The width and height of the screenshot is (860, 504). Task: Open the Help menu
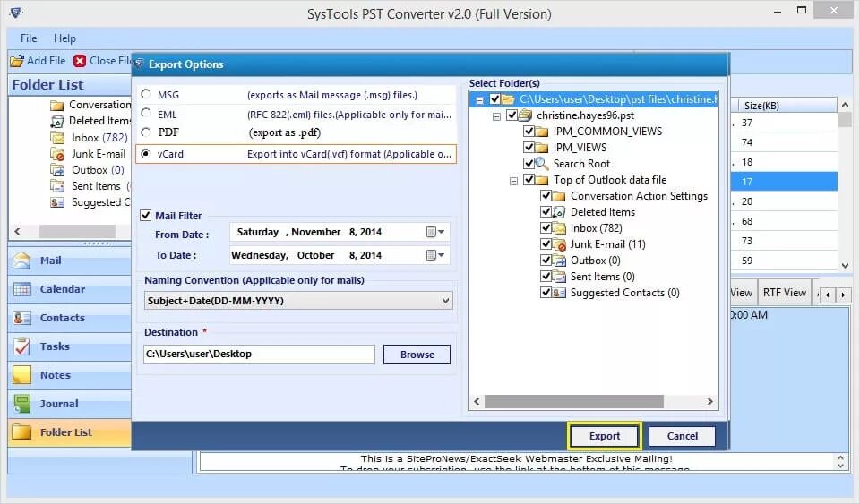coord(64,38)
